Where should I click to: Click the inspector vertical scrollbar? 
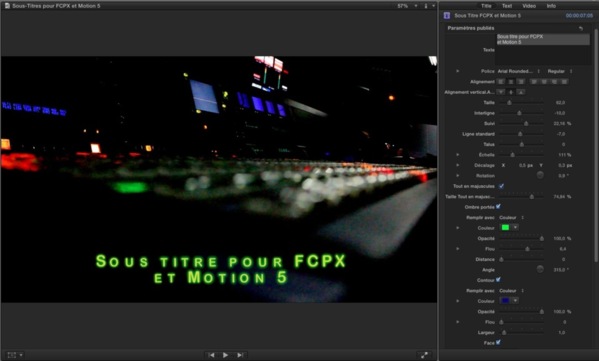click(x=596, y=145)
